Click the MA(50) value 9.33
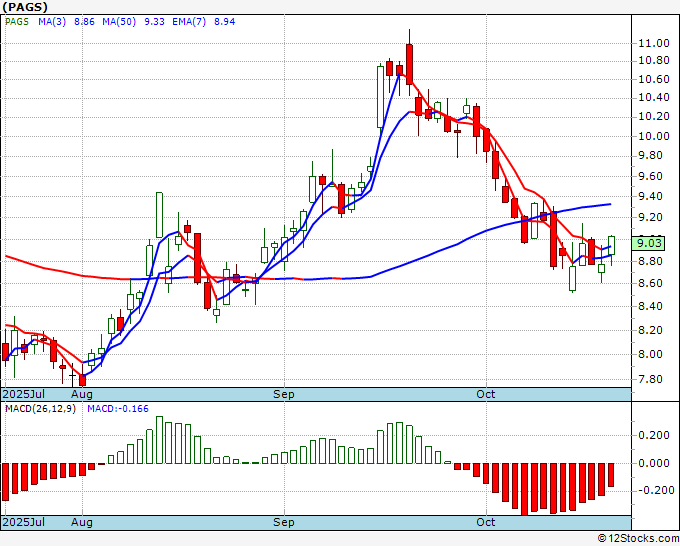The image size is (680, 546). [154, 22]
